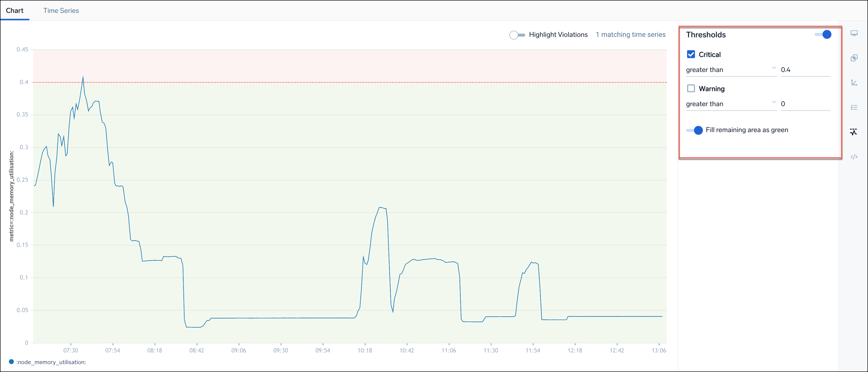This screenshot has width=868, height=372.
Task: Toggle Fill remaining area as green
Action: click(x=694, y=130)
